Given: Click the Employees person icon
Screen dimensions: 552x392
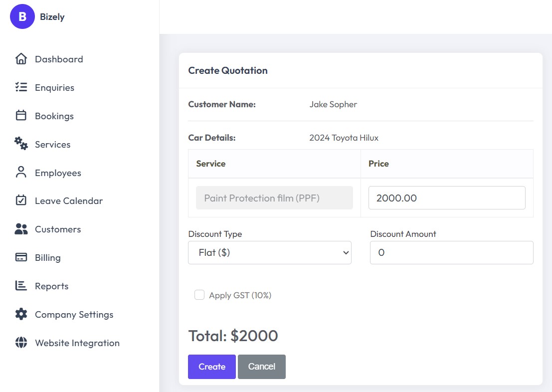Looking at the screenshot, I should tap(21, 172).
